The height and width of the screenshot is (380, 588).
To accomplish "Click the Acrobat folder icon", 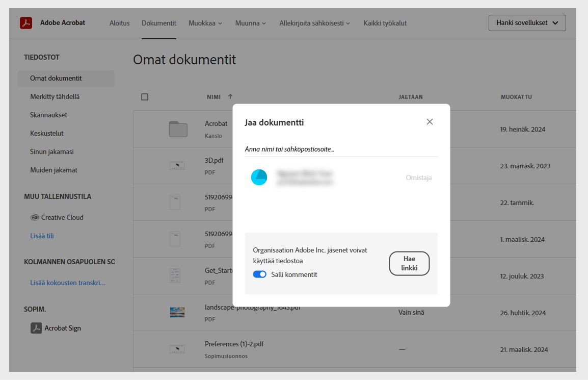I will tap(178, 129).
